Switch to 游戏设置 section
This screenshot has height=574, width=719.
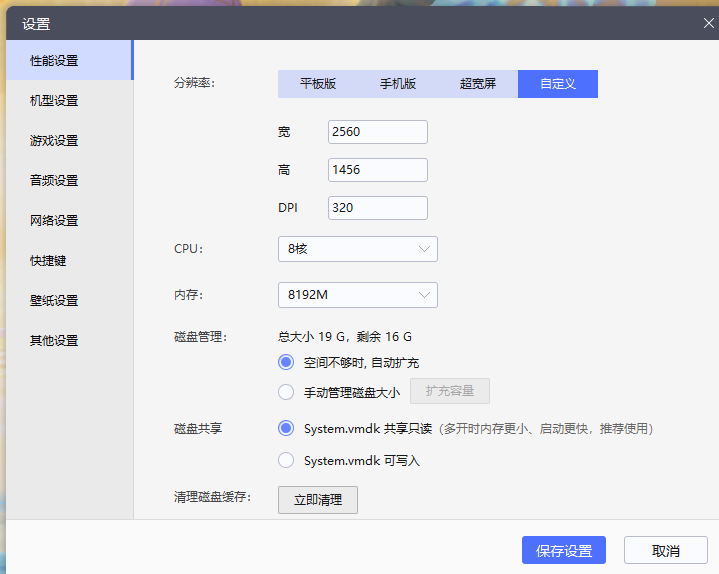(54, 141)
